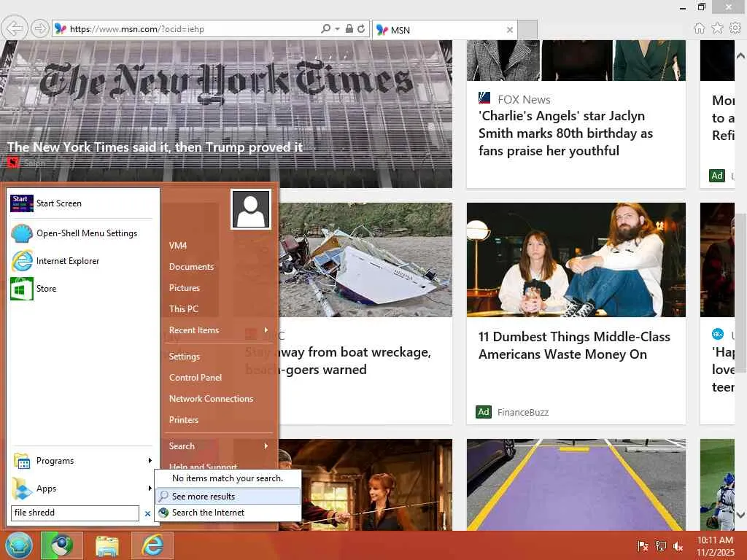Click the network tray icon
Viewport: 747px width, 560px height.
coord(660,546)
